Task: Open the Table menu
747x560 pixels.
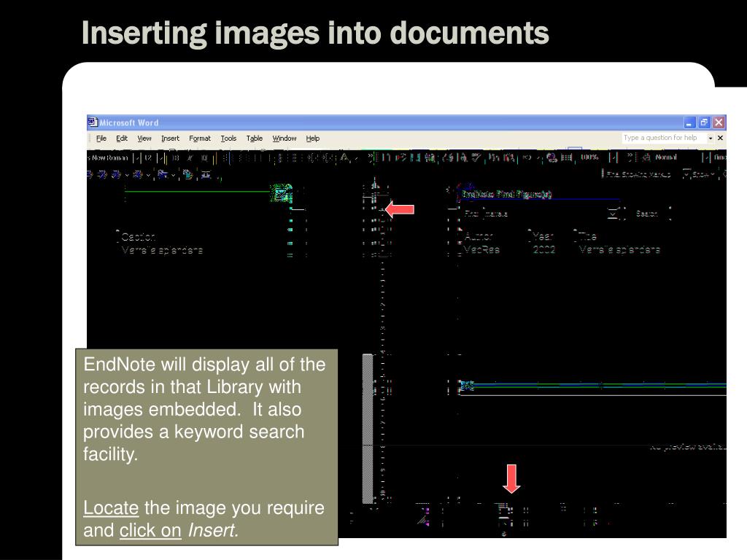Action: pyautogui.click(x=255, y=138)
